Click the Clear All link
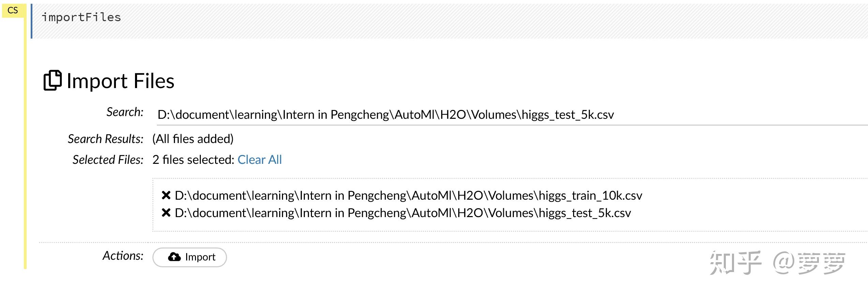The height and width of the screenshot is (298, 868). (x=259, y=160)
